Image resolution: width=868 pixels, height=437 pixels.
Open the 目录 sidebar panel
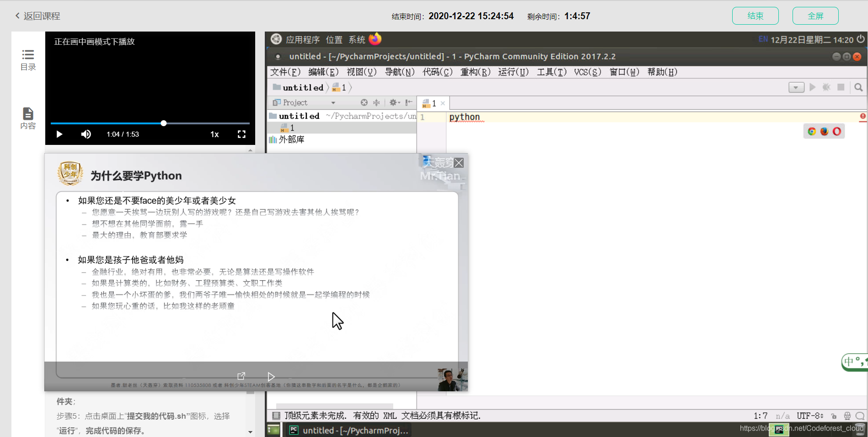click(28, 60)
